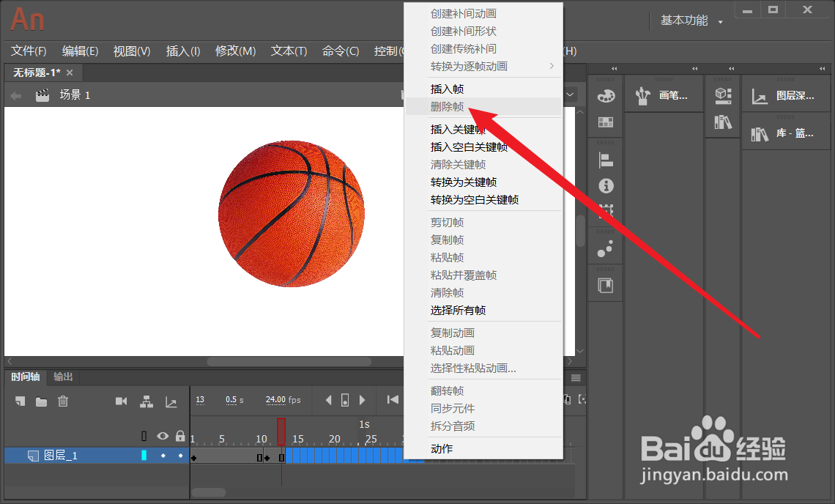
Task: Open the 文件(F) menu
Action: [29, 51]
